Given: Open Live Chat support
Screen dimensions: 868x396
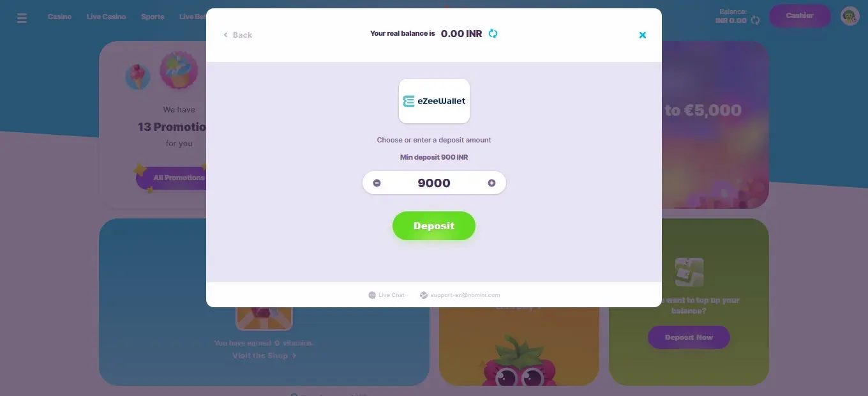Looking at the screenshot, I should [386, 295].
